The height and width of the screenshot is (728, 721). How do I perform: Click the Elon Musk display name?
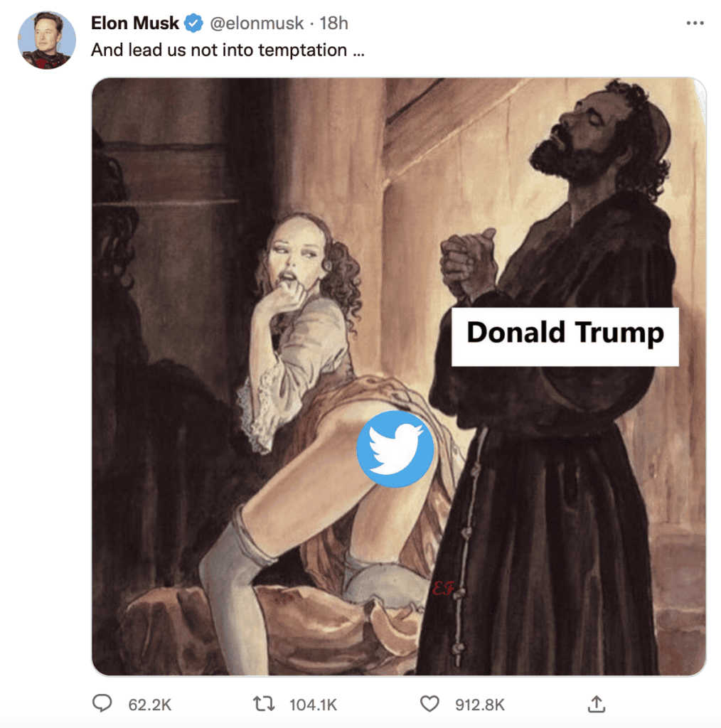pyautogui.click(x=135, y=23)
